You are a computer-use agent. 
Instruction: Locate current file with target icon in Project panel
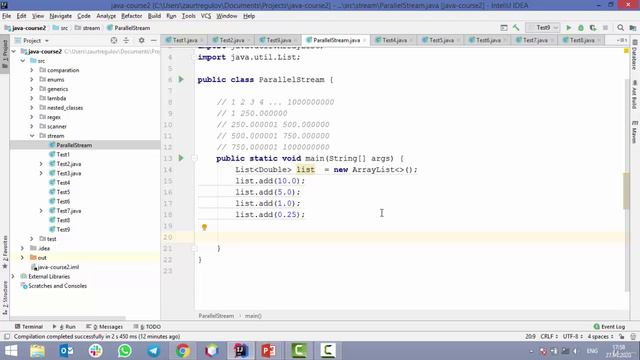click(114, 40)
